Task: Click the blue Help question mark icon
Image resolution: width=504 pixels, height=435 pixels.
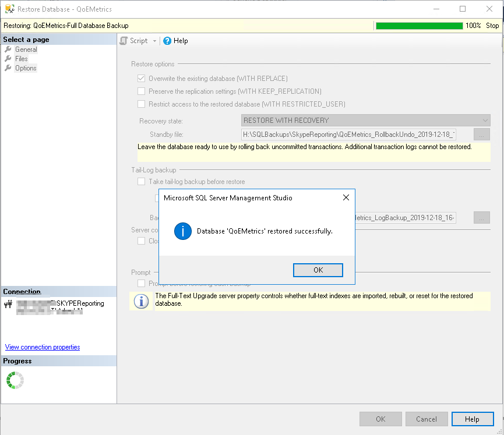Action: pyautogui.click(x=167, y=41)
